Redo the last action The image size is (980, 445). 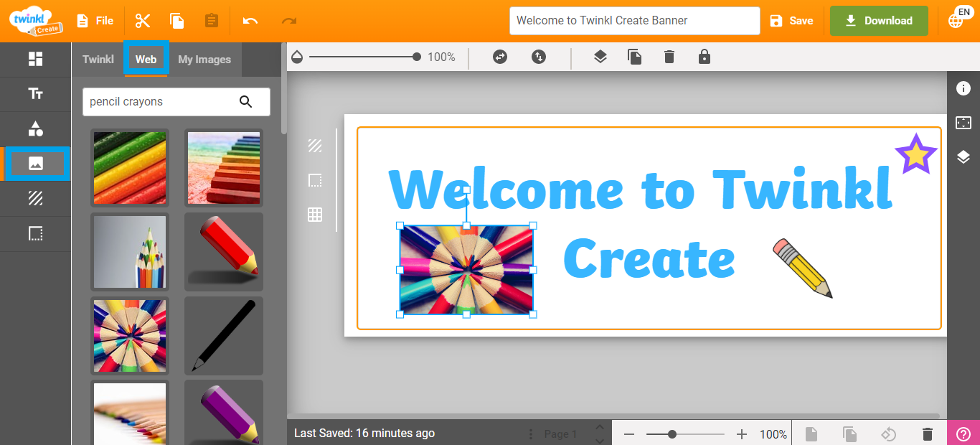pyautogui.click(x=289, y=21)
